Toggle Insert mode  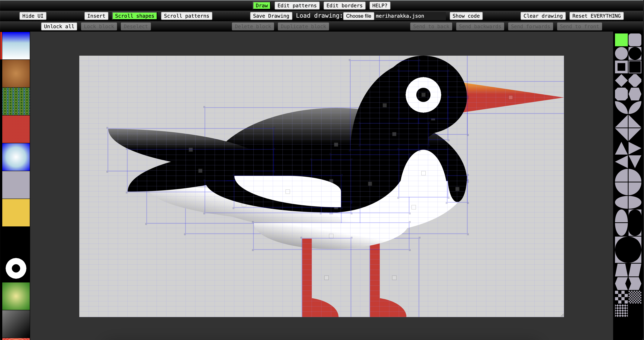click(x=96, y=16)
